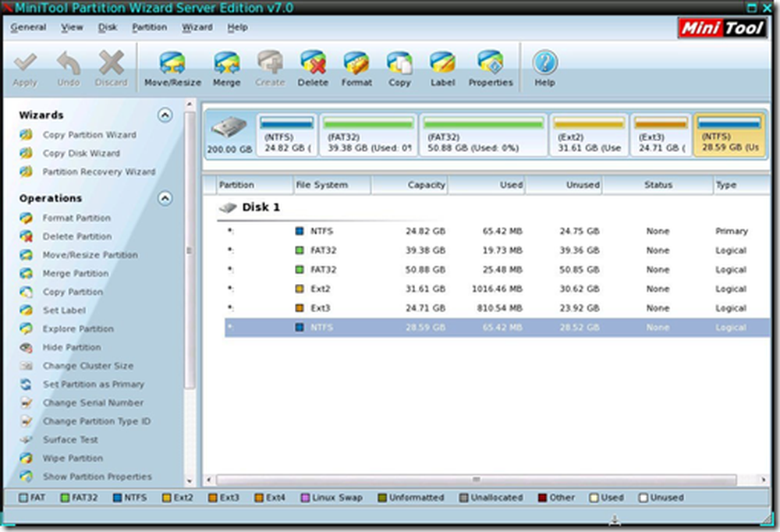This screenshot has height=532, width=780.
Task: Click the Undo arrow toolbar icon
Action: 69,62
